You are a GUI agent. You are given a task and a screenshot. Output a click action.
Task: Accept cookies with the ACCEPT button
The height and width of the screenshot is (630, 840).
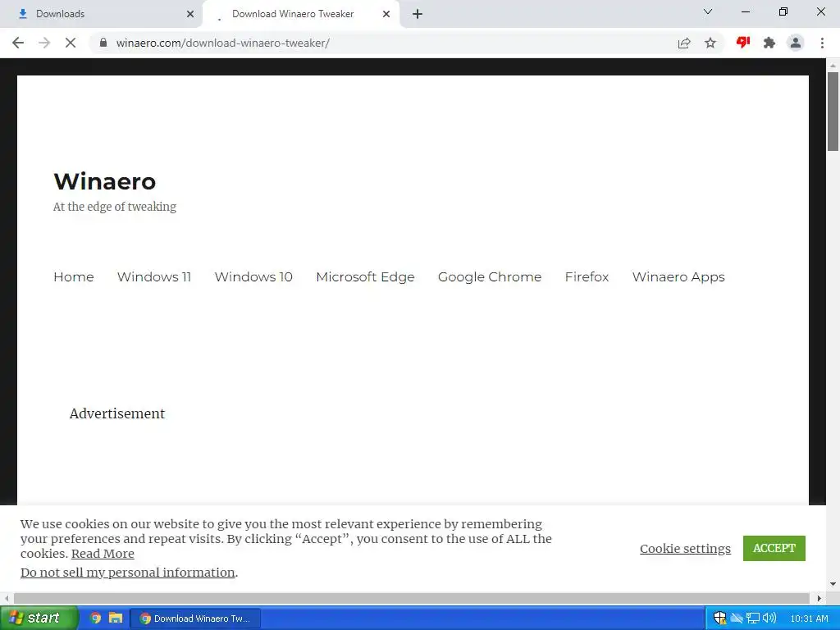(774, 548)
